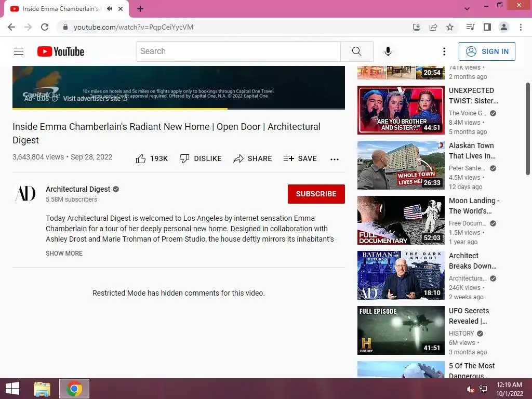The width and height of the screenshot is (532, 399).
Task: Open the 20:54 video thumbnail
Action: [401, 73]
